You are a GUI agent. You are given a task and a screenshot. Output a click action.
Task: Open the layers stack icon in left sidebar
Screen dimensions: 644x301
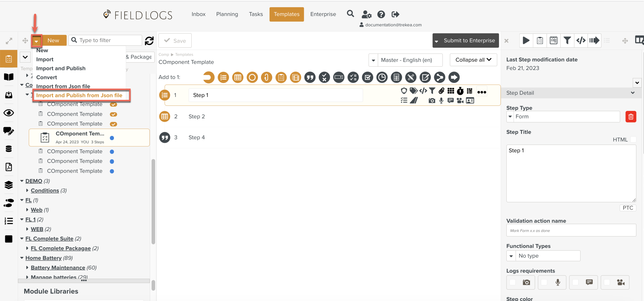click(x=9, y=185)
